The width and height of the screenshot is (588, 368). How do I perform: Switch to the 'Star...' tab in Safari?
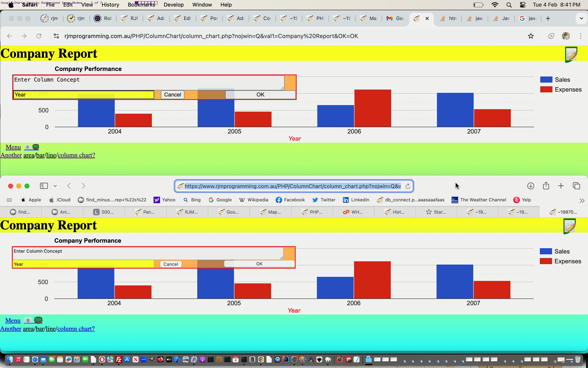436,212
